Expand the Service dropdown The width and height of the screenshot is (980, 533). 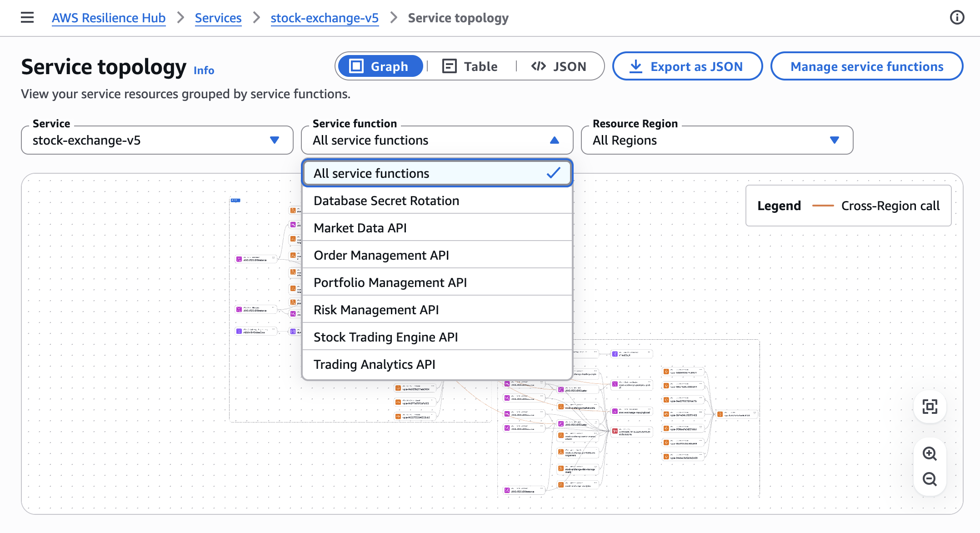coord(157,140)
